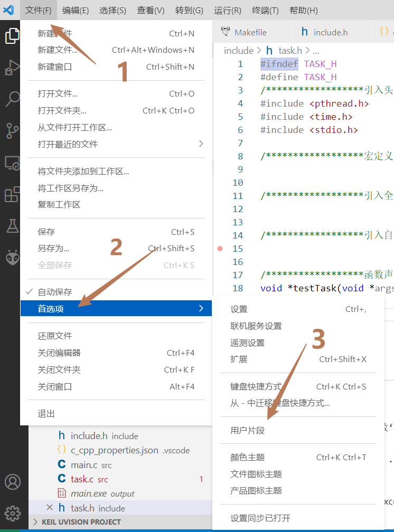Open Source Control view icon
394x532 pixels.
[12, 131]
